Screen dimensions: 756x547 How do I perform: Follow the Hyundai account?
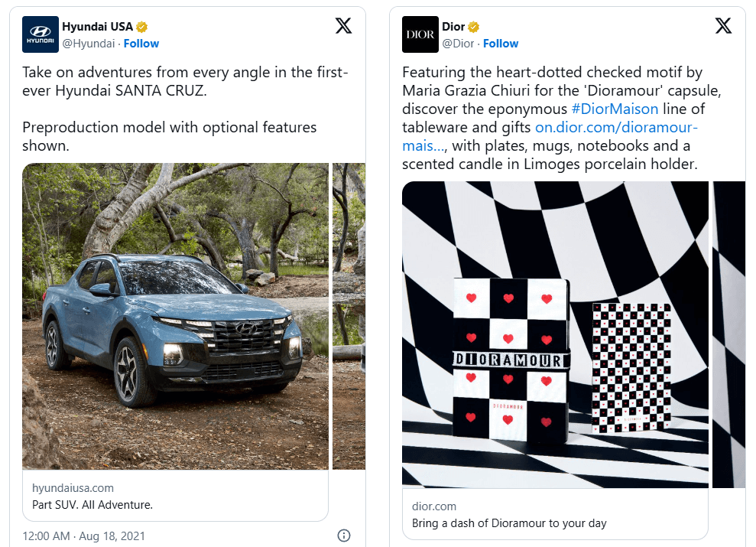tap(141, 44)
